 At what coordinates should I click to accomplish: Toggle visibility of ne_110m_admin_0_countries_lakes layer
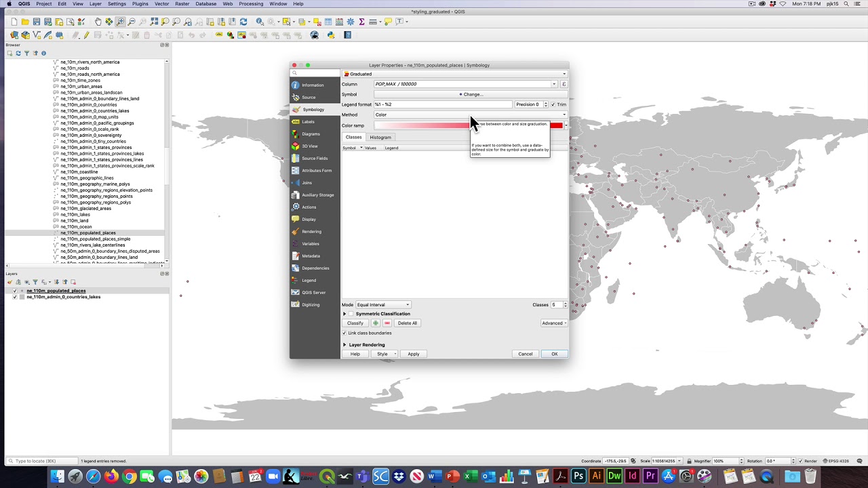pos(15,297)
